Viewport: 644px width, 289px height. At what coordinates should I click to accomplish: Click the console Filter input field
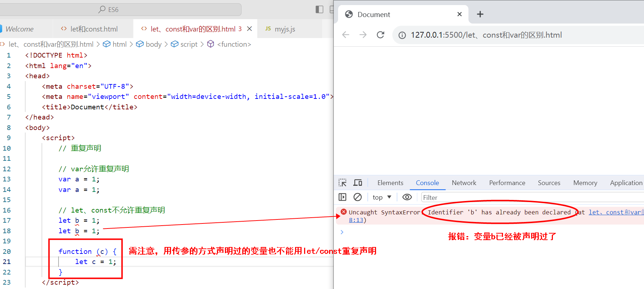point(533,197)
